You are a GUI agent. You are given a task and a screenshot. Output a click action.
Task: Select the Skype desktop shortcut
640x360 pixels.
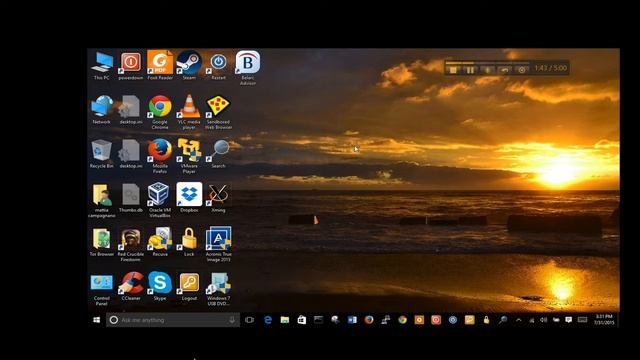160,286
